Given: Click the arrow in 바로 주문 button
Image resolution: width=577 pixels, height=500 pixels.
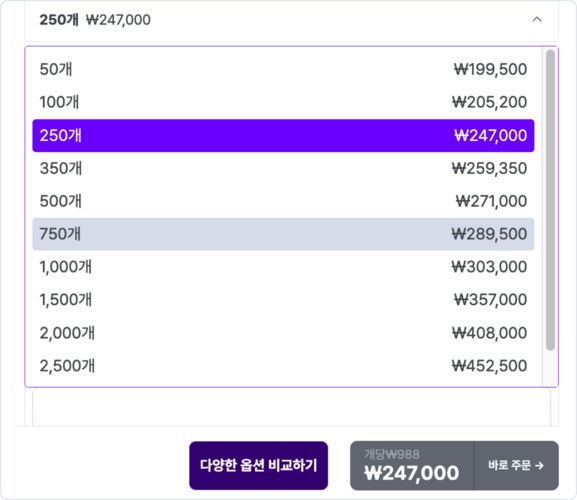Looking at the screenshot, I should tap(539, 465).
